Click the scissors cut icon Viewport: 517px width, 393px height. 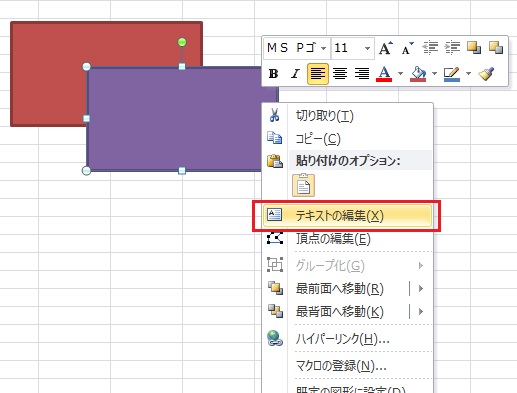tap(275, 115)
